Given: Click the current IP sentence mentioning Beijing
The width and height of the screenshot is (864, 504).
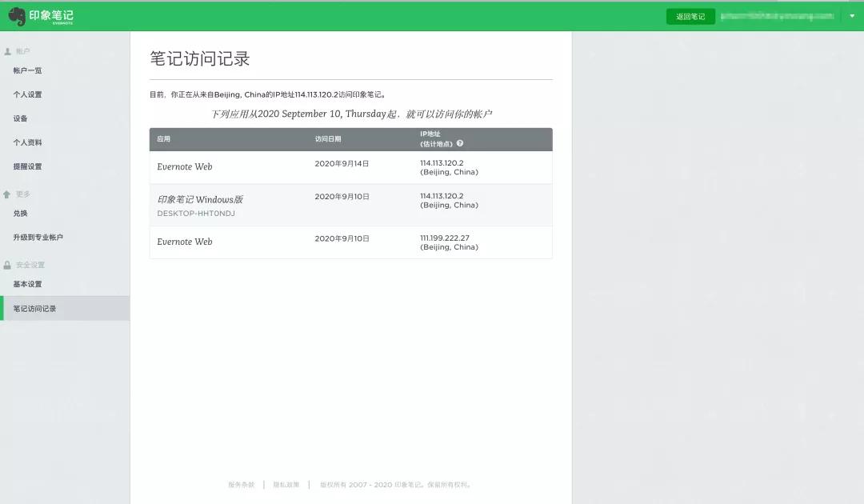Looking at the screenshot, I should pyautogui.click(x=268, y=94).
